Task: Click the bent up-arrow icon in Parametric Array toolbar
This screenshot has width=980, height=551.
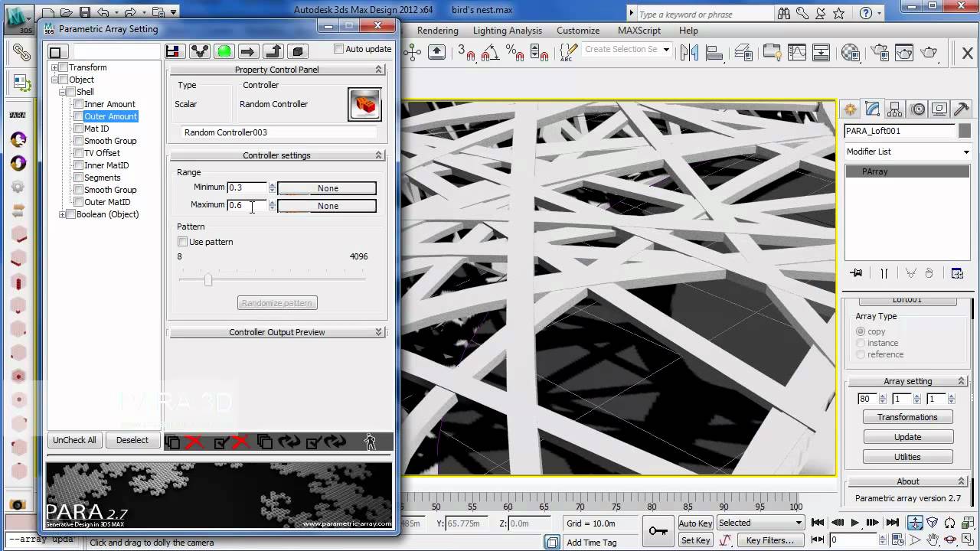Action: click(x=273, y=51)
